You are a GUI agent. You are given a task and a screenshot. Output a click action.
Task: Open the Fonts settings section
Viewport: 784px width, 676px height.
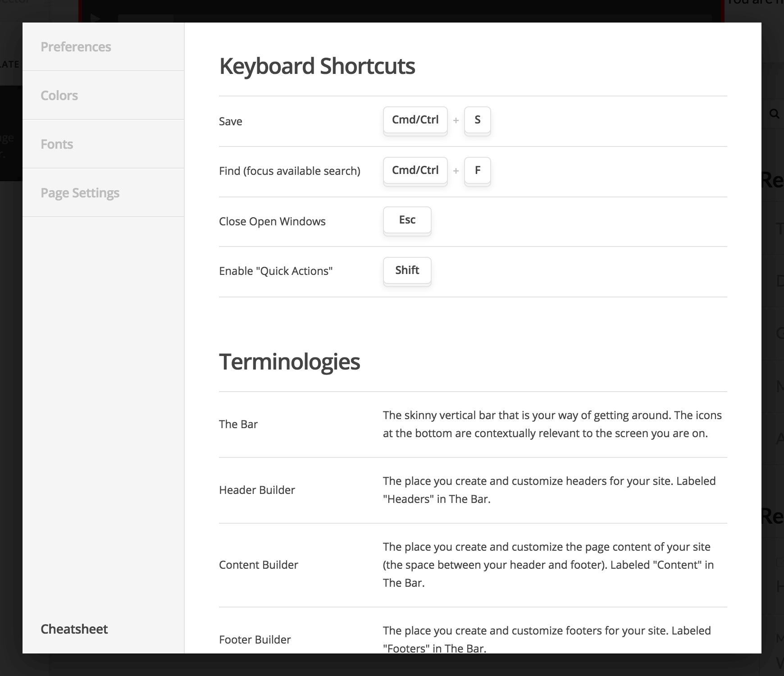click(57, 144)
